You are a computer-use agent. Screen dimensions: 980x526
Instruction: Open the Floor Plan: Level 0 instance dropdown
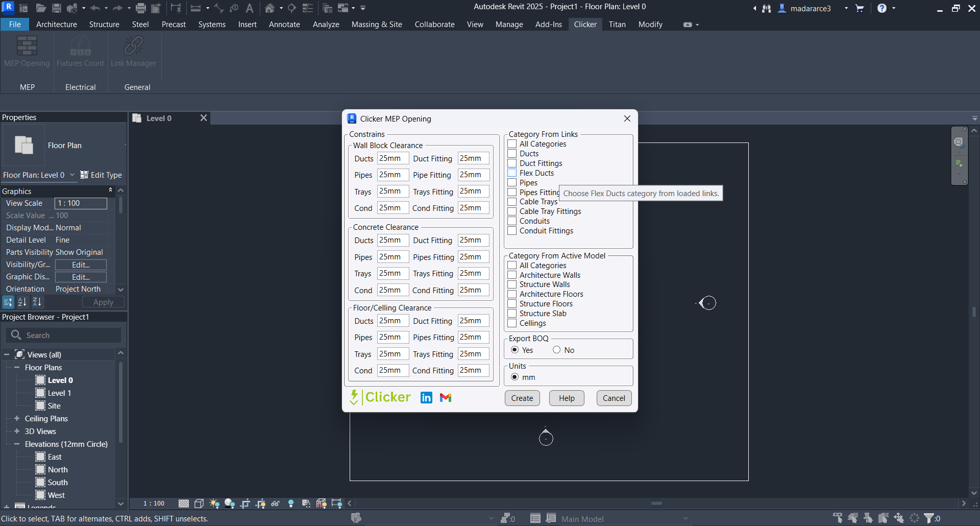coord(72,175)
